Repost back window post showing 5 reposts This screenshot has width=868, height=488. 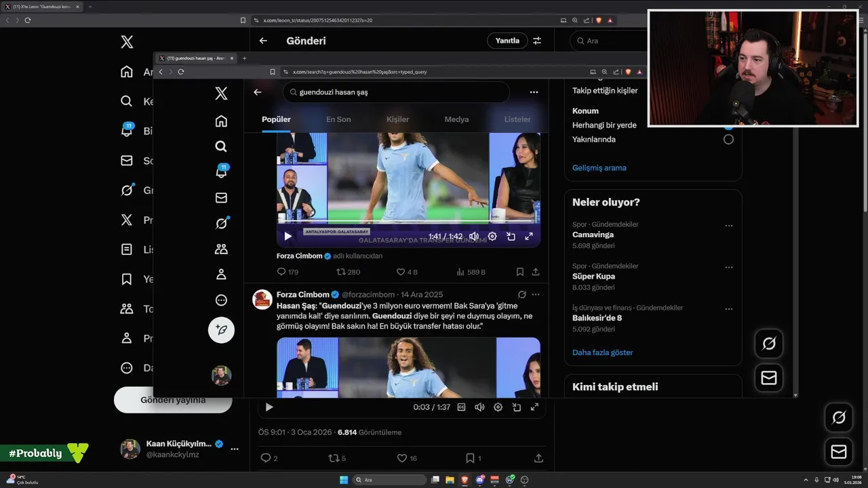337,458
